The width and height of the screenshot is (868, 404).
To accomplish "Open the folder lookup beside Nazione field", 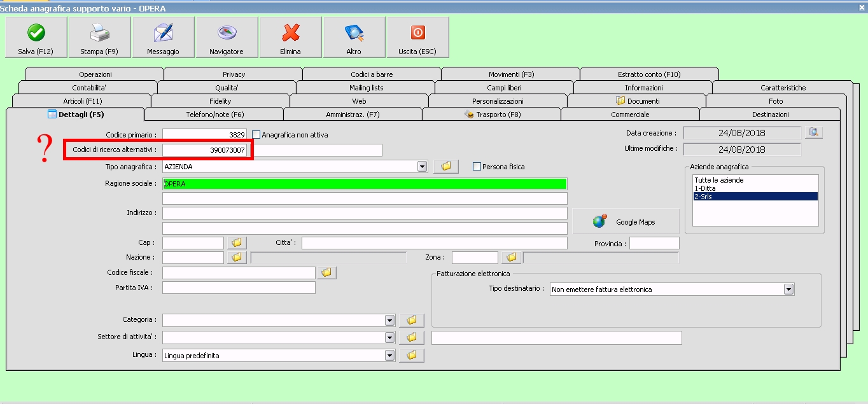I will coord(237,258).
